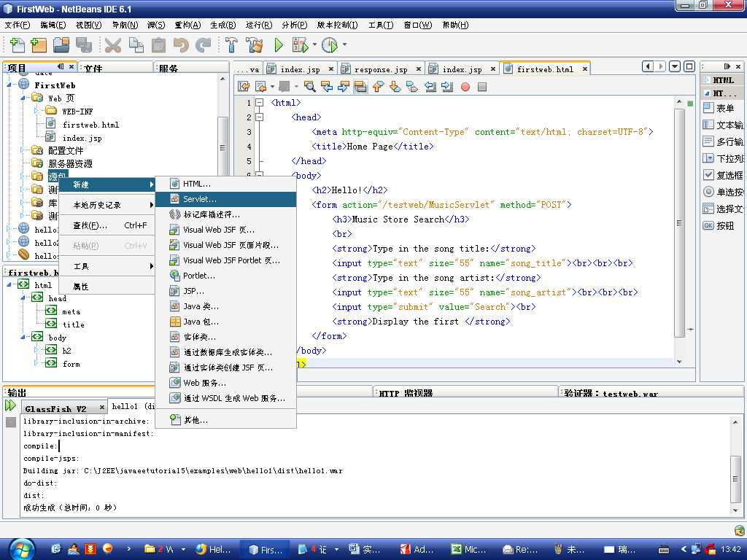Choose 属性 in the context menu

107,287
